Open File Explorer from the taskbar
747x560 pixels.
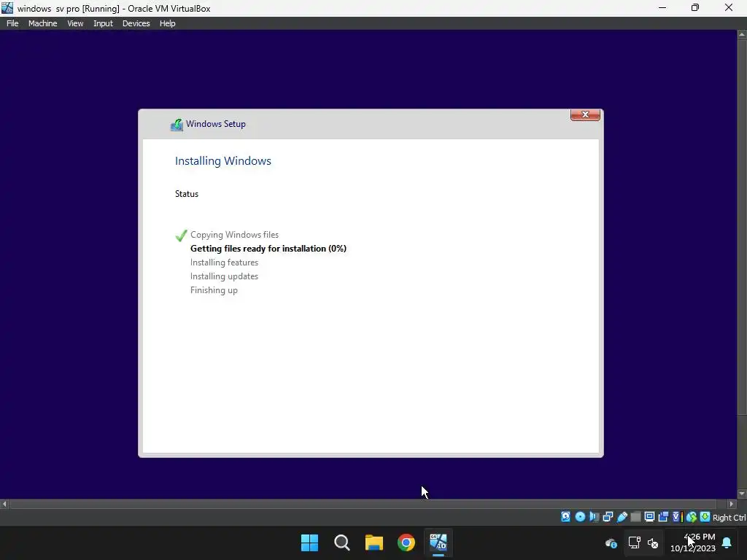pos(374,542)
